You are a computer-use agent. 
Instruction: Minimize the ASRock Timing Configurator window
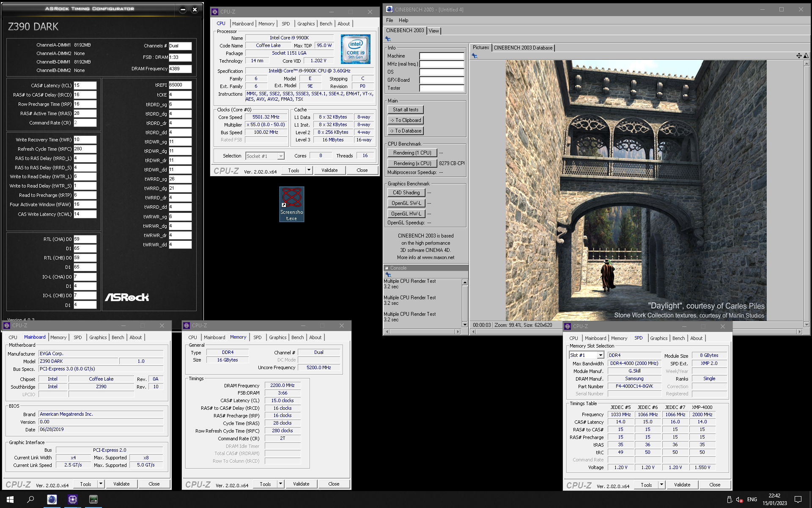tap(183, 10)
